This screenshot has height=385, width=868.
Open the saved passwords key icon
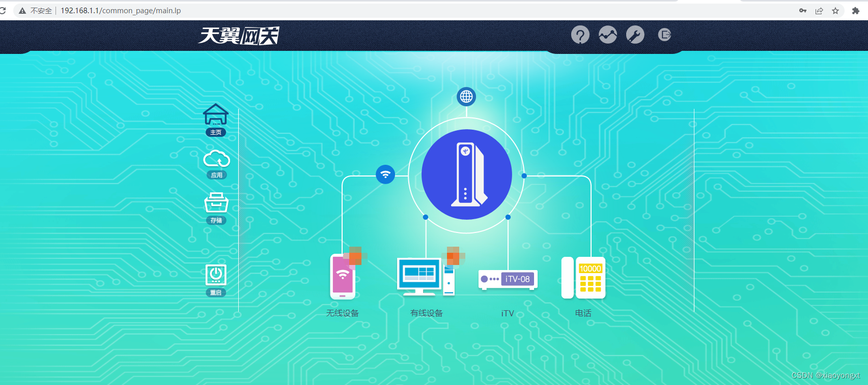803,10
